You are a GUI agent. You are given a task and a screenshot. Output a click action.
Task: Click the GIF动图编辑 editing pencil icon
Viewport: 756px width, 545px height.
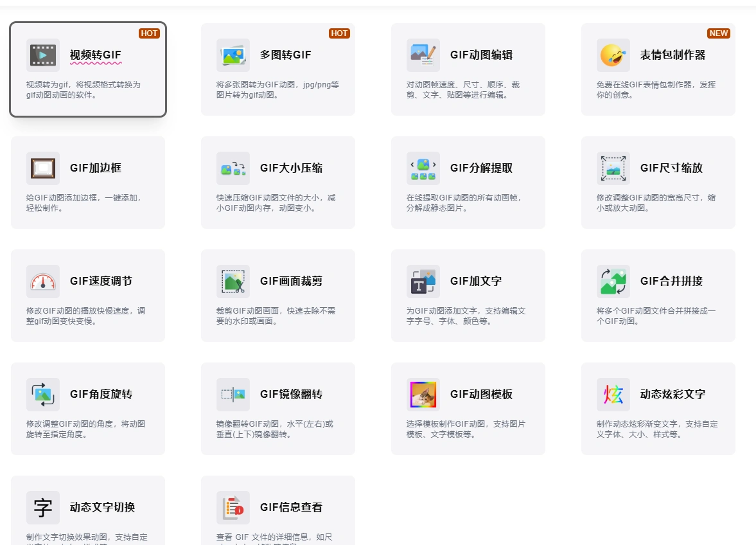(423, 55)
